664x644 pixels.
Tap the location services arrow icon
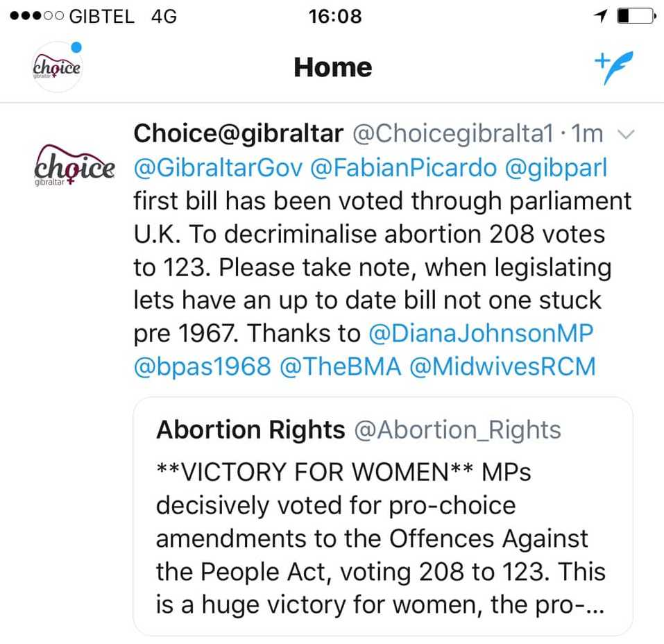coord(601,15)
